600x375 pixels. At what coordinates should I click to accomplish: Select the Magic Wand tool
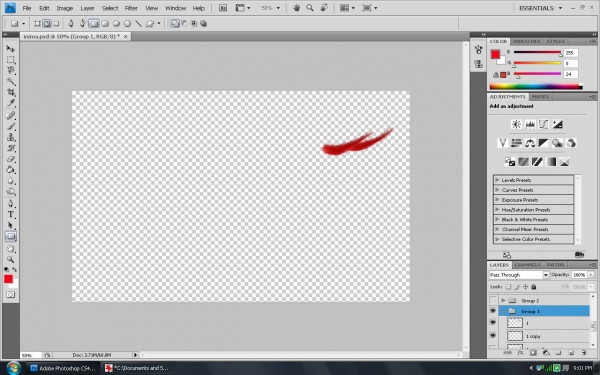coord(10,81)
